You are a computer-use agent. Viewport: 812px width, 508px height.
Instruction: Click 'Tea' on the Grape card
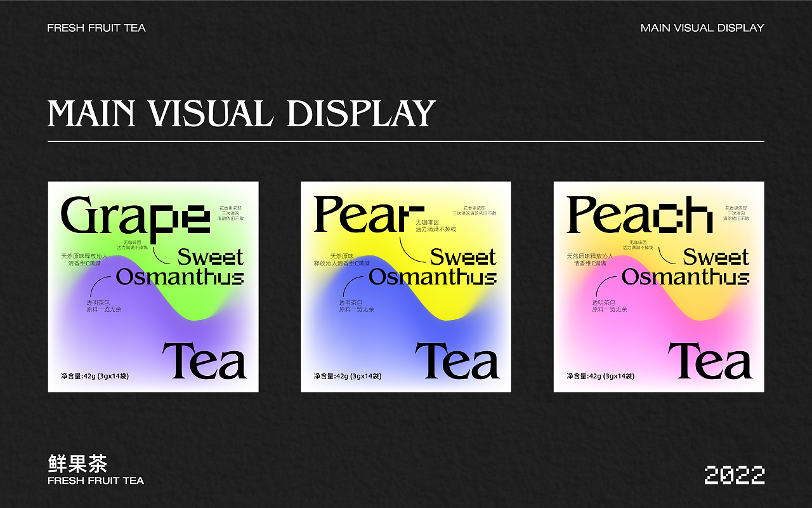point(204,361)
